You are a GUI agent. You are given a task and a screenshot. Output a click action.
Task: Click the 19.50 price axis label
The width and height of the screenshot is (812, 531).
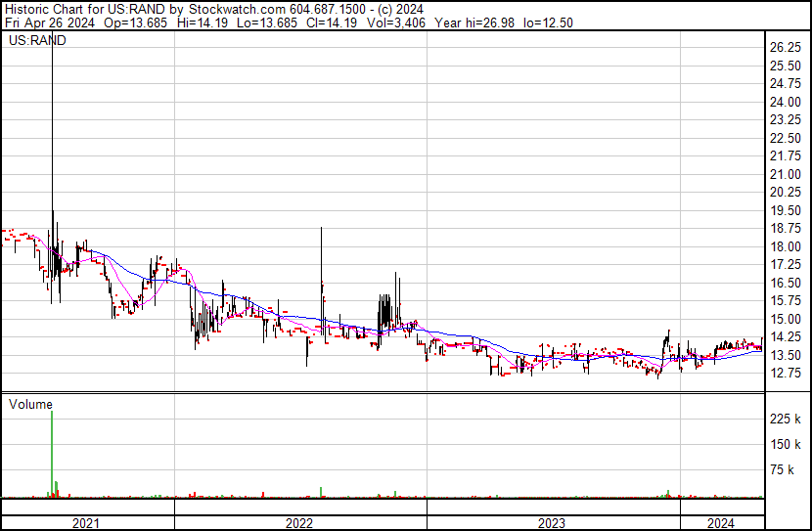786,210
